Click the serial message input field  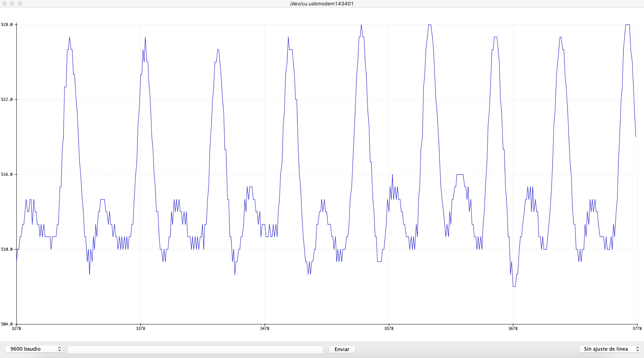click(x=195, y=349)
